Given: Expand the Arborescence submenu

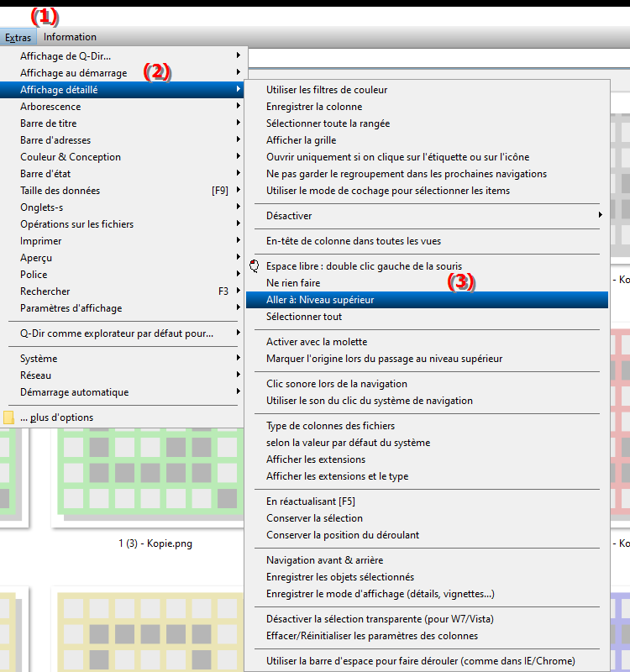Looking at the screenshot, I should pyautogui.click(x=50, y=107).
